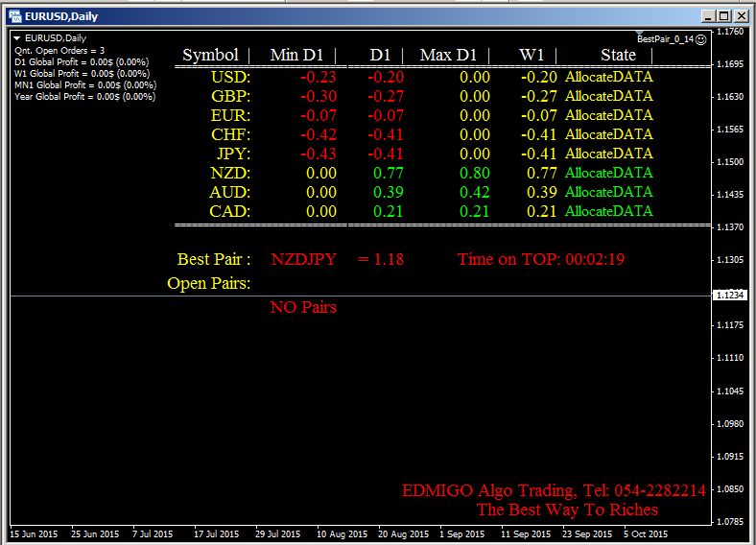Select the EUR: symbol row label

tap(230, 115)
